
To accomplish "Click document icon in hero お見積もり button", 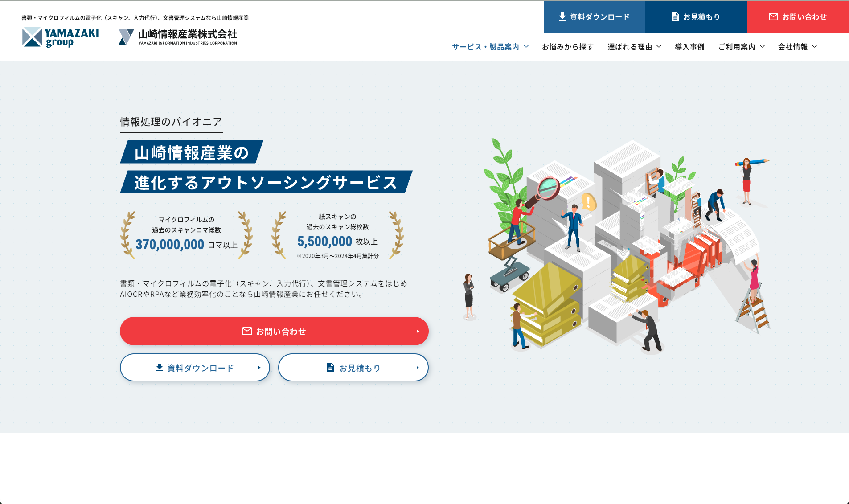I will (330, 368).
